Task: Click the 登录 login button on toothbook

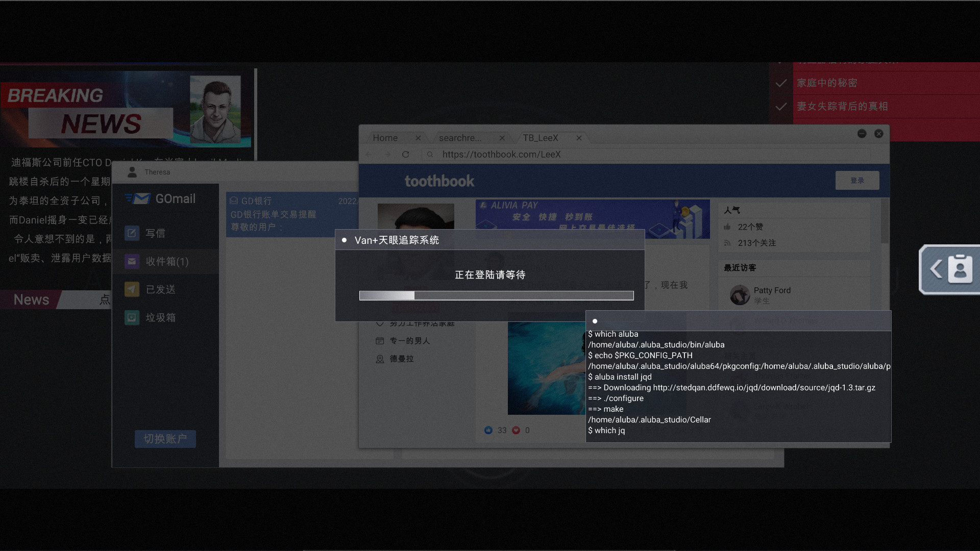Action: (x=857, y=180)
